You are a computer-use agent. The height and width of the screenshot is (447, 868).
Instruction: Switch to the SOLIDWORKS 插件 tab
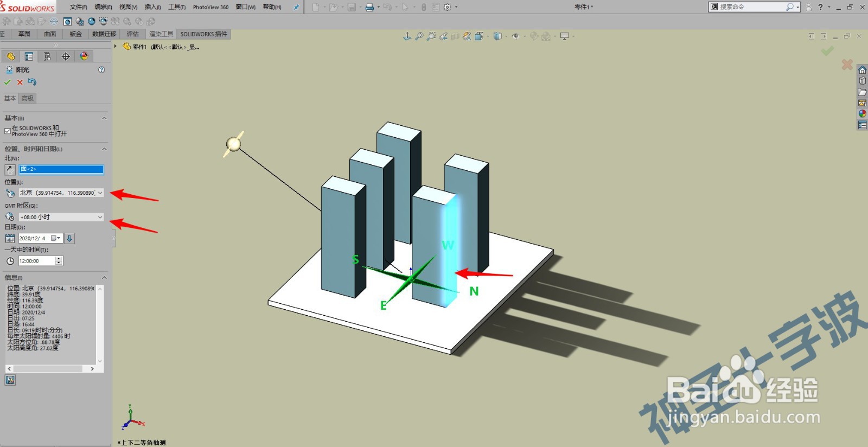click(x=204, y=34)
